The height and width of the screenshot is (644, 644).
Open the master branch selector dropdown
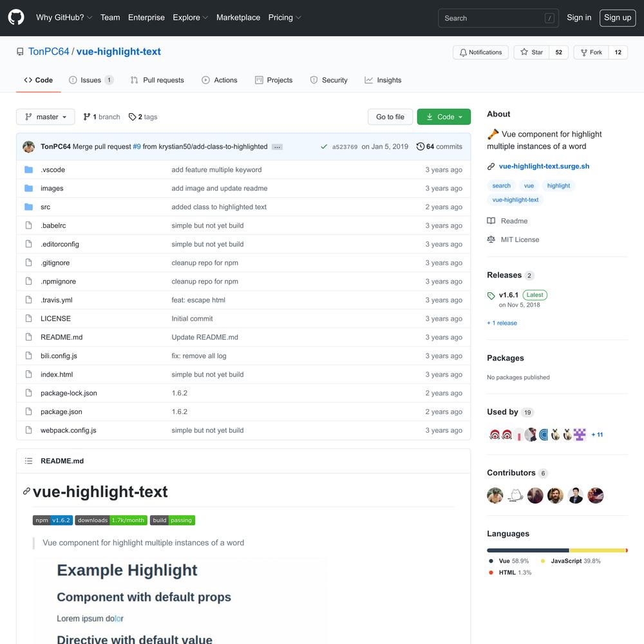click(x=46, y=117)
